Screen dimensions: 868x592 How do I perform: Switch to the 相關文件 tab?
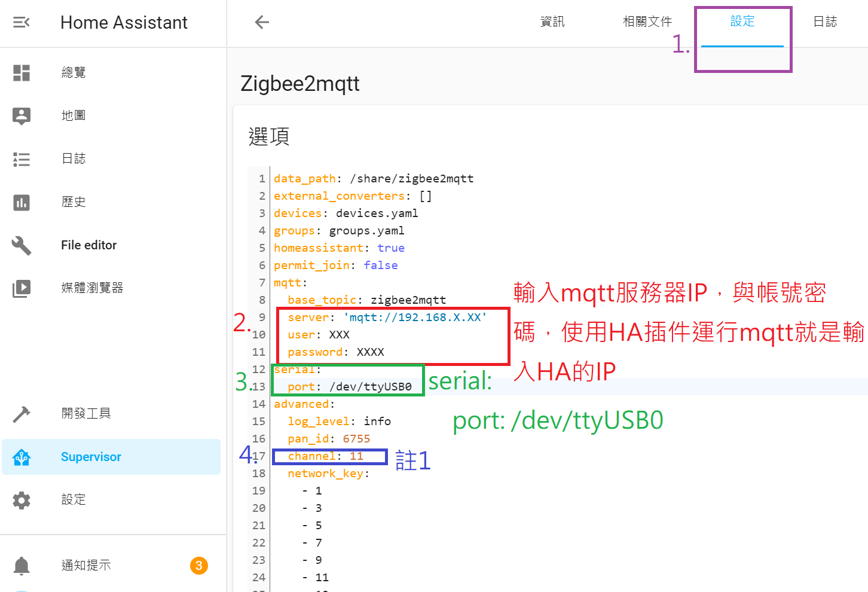pyautogui.click(x=647, y=22)
